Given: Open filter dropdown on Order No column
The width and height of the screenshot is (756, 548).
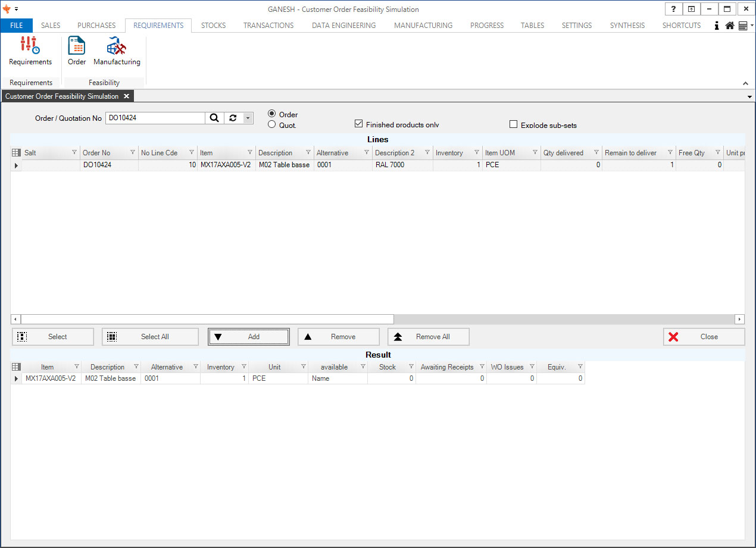Looking at the screenshot, I should click(x=132, y=153).
